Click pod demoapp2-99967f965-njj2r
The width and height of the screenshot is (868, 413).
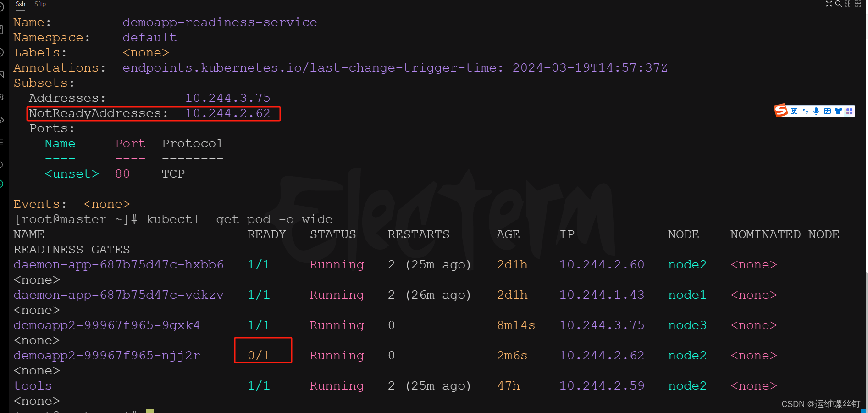(x=107, y=356)
